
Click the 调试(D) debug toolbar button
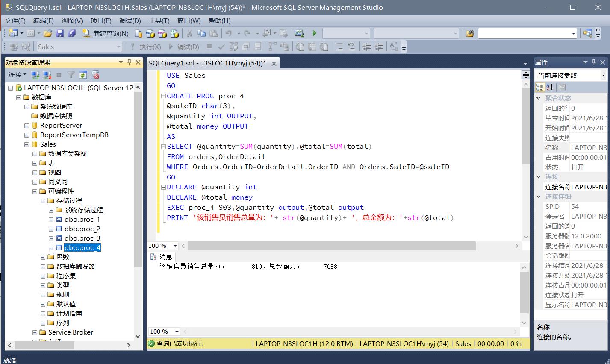point(184,47)
